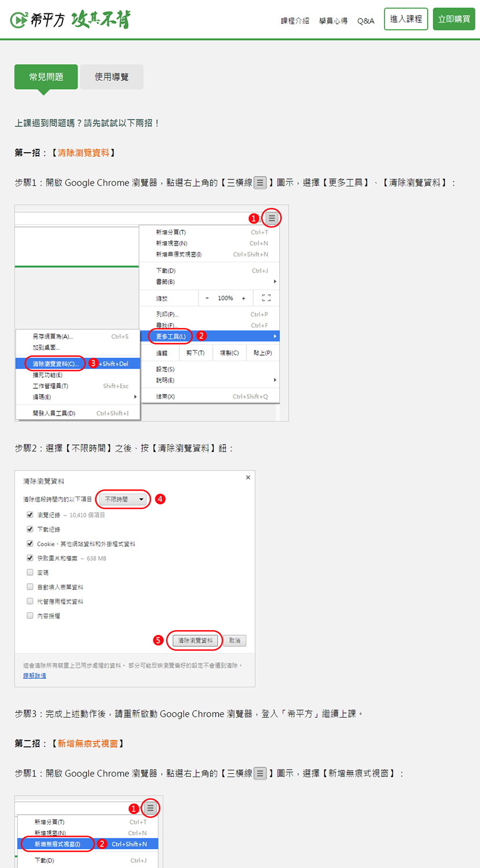Click the 取消 button in the dialog

tap(235, 641)
